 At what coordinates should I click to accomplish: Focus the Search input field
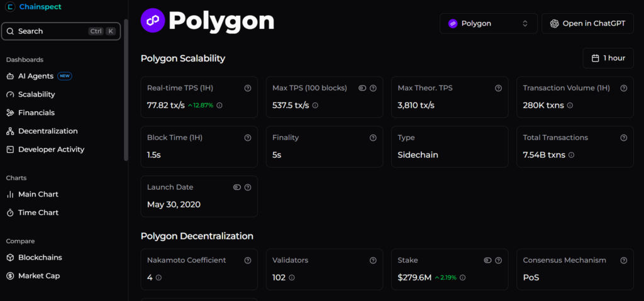click(x=61, y=31)
